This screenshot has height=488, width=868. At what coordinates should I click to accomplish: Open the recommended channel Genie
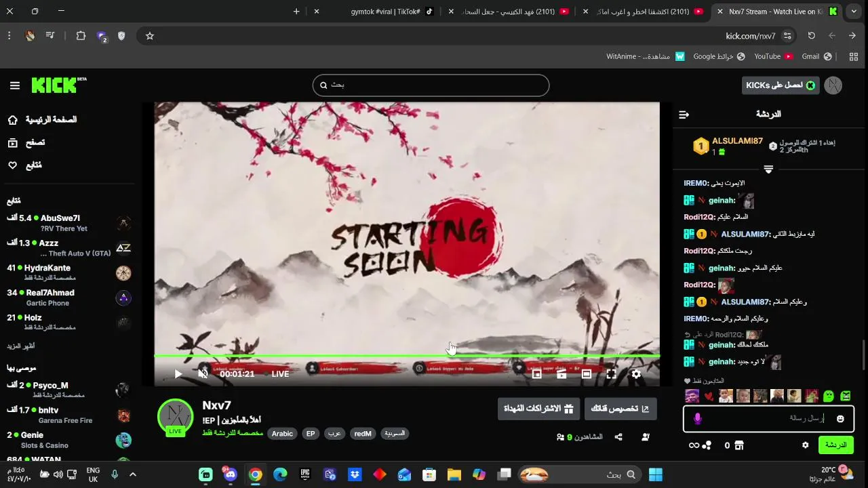coord(68,440)
